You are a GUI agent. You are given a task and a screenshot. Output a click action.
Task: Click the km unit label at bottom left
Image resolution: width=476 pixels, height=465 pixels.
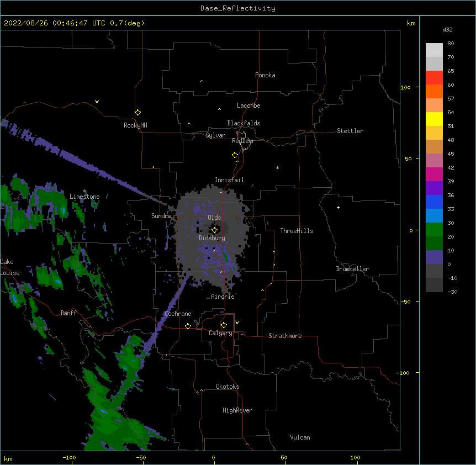(8, 458)
